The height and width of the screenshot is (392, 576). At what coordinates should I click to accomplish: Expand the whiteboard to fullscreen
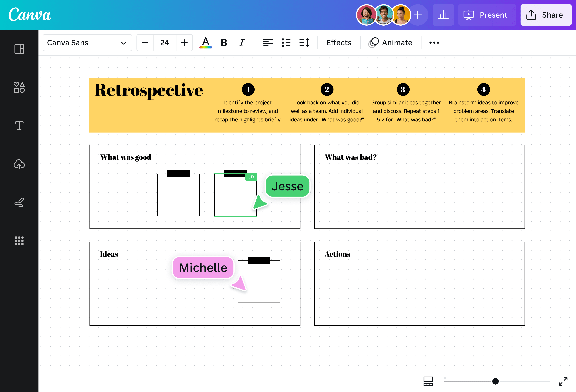(563, 381)
